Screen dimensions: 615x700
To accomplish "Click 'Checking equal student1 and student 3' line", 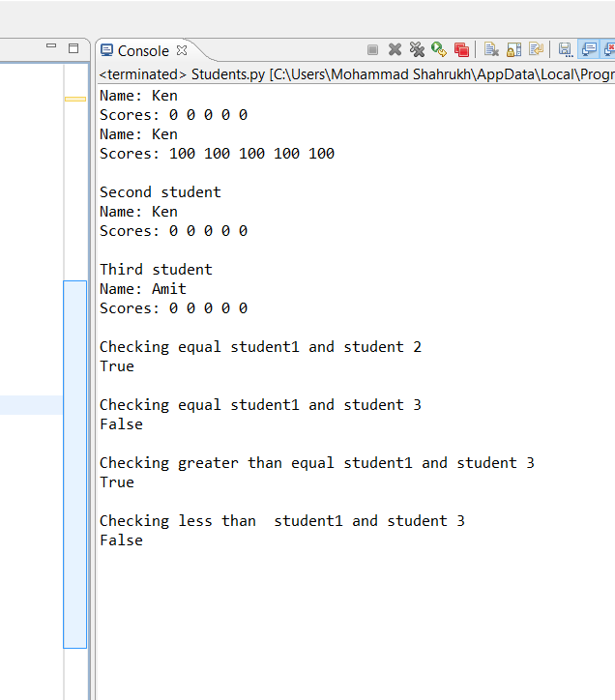I will (x=260, y=405).
